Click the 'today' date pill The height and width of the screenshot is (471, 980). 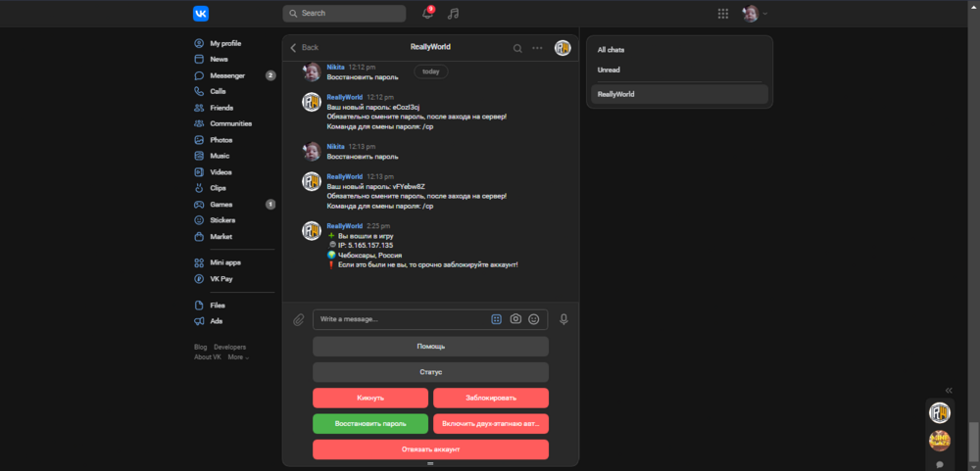(430, 71)
